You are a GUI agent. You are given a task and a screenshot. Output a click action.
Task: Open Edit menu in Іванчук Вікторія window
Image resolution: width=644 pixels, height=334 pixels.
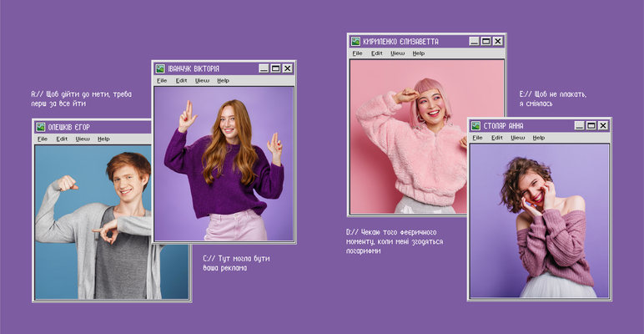tap(181, 81)
